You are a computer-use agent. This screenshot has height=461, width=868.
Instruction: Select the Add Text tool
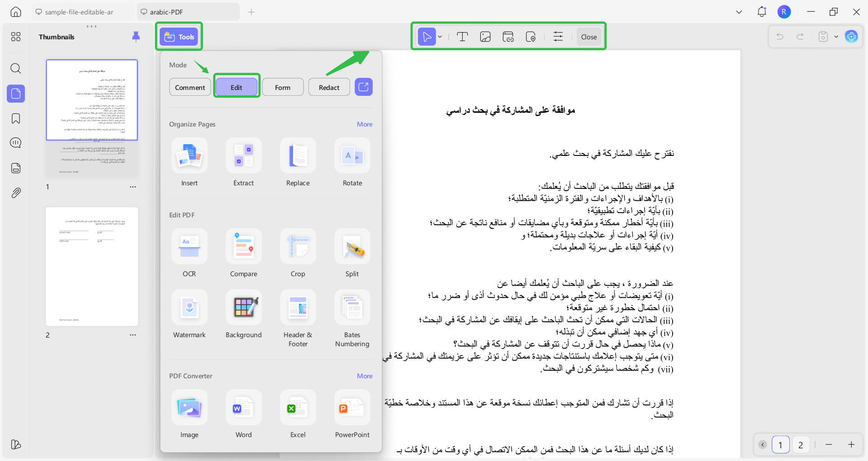point(462,37)
